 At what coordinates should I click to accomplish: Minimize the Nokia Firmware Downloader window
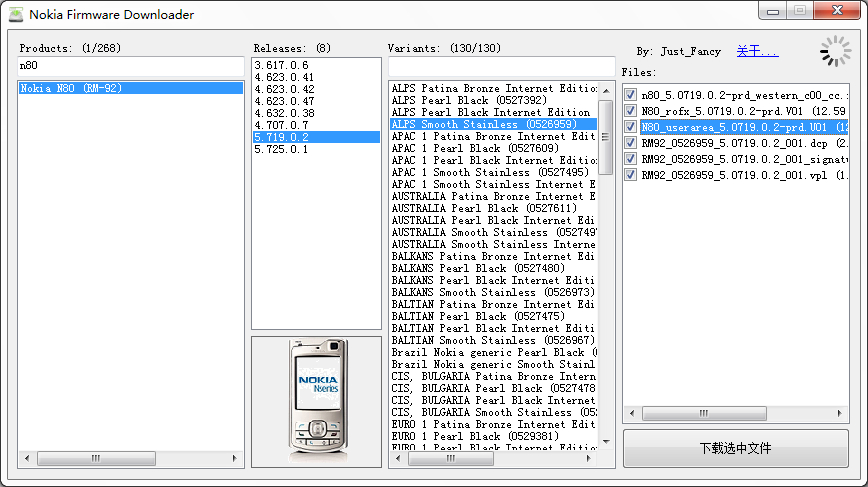pyautogui.click(x=773, y=11)
